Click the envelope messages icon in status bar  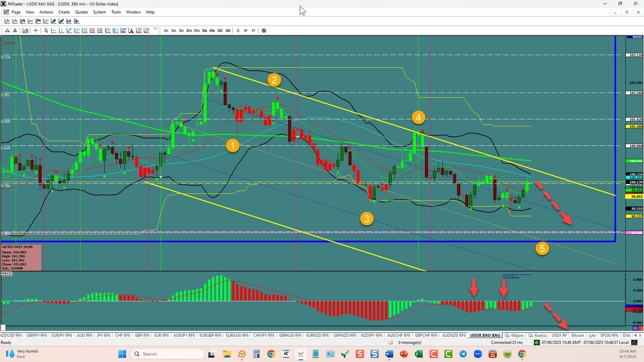(390, 342)
